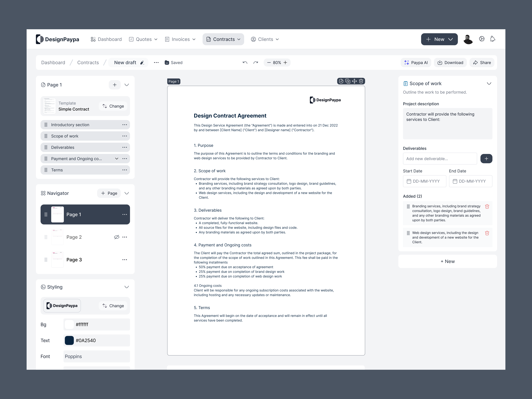Expand the Payment and Ongoing section
Image resolution: width=532 pixels, height=399 pixels.
[x=116, y=158]
